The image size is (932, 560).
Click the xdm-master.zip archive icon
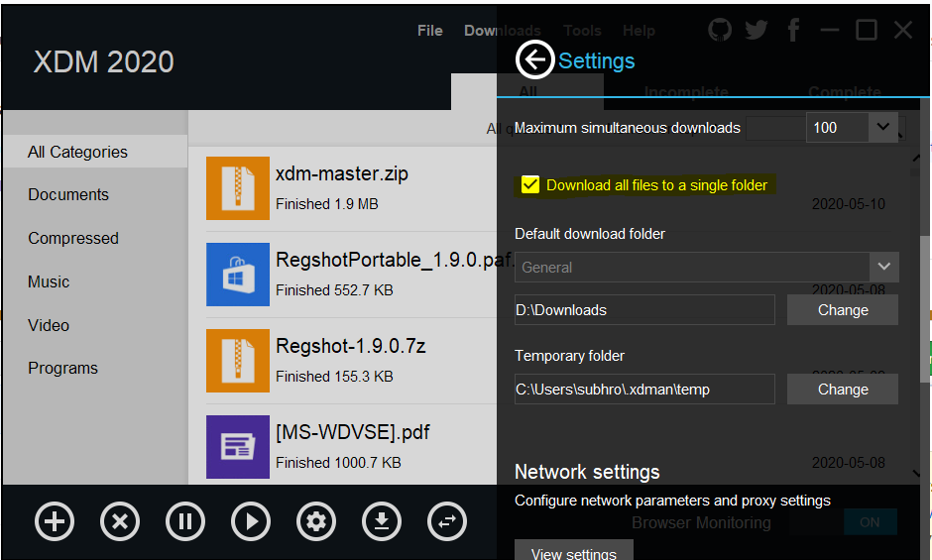click(x=238, y=188)
